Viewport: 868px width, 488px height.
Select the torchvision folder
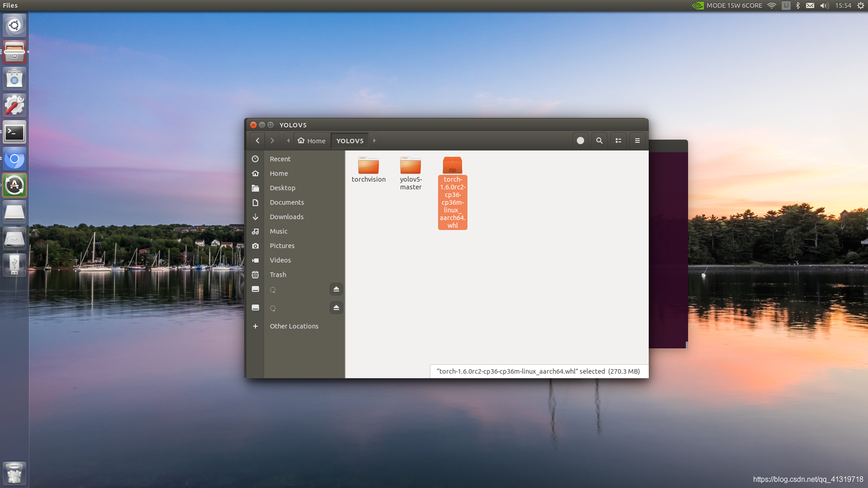tap(368, 166)
